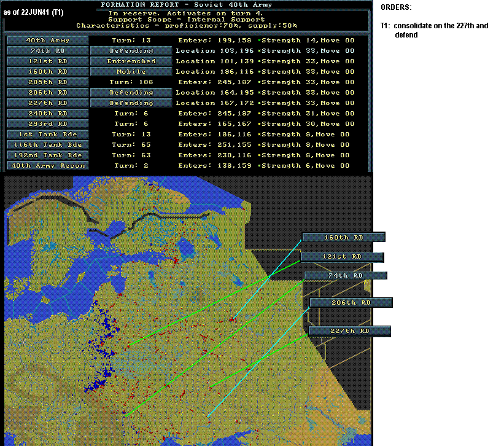The height and width of the screenshot is (446, 504).
Task: Click 'Location 186,116' for 160th RD
Action: pos(215,72)
